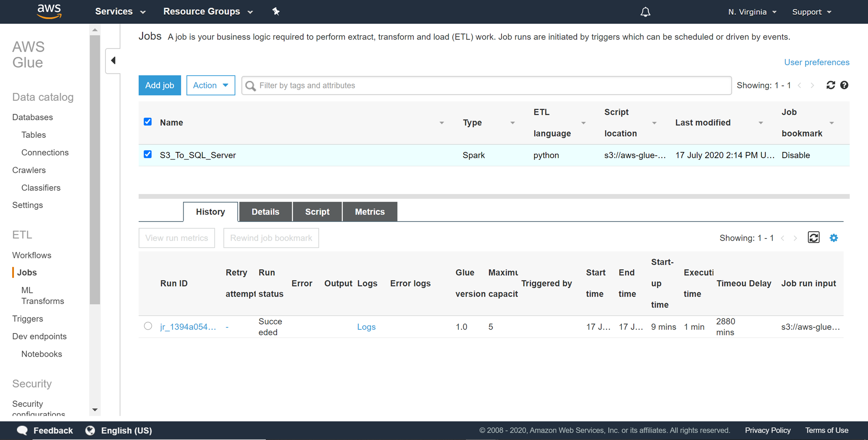Toggle the select-all jobs checkbox
This screenshot has height=440, width=868.
tap(148, 122)
